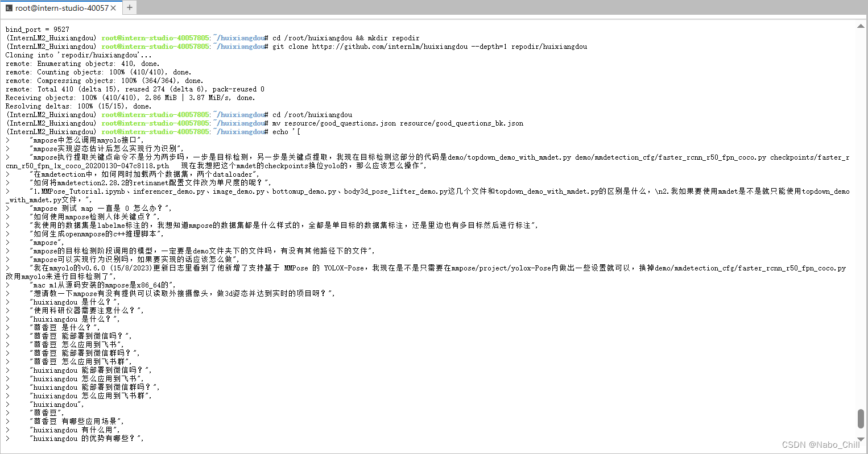
Task: Click 'remote: Compressing objects: 100% (364/364)' line
Action: (104, 81)
